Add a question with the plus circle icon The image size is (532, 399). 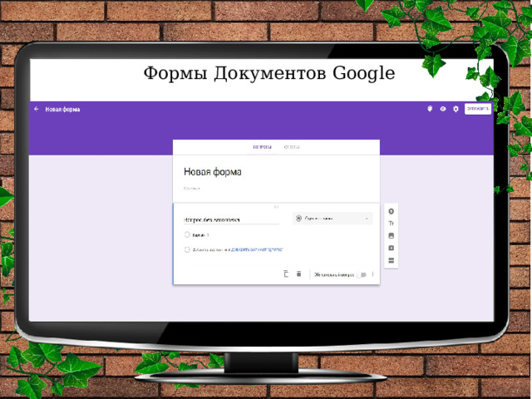[x=392, y=211]
